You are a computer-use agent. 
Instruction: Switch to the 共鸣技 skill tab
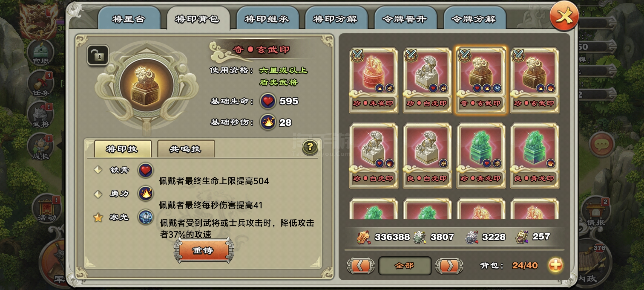tap(186, 149)
